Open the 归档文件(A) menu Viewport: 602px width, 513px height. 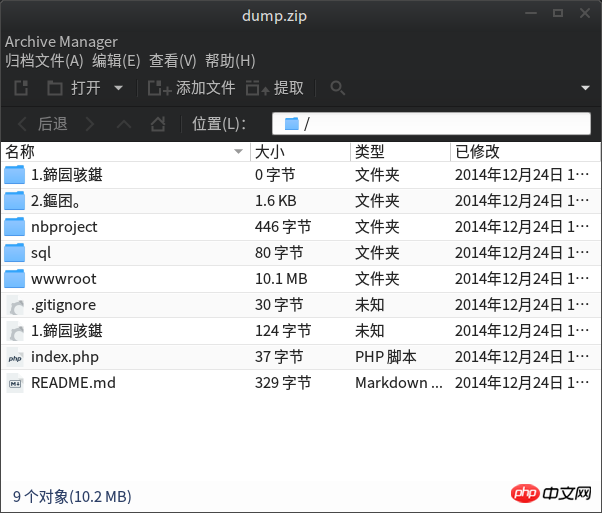pyautogui.click(x=44, y=61)
